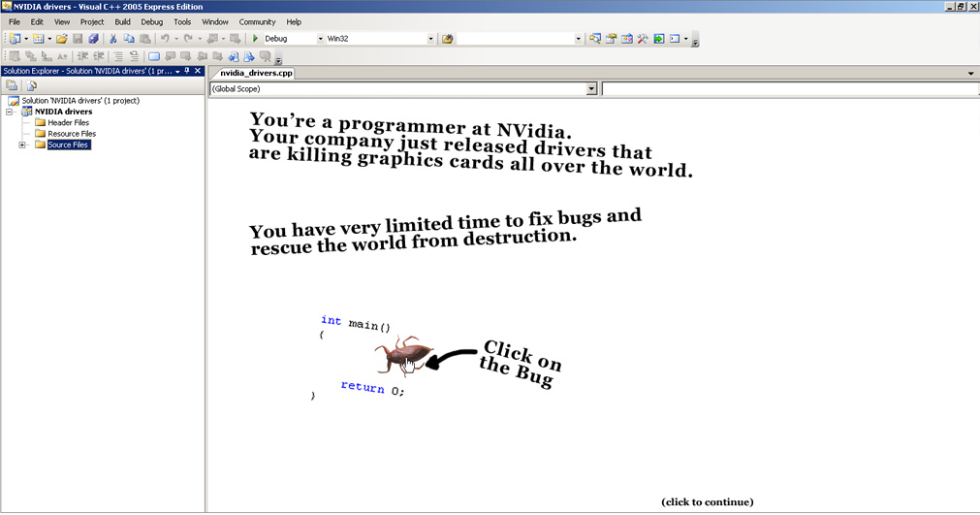Click the Open File folder icon
The width and height of the screenshot is (980, 515).
click(62, 39)
